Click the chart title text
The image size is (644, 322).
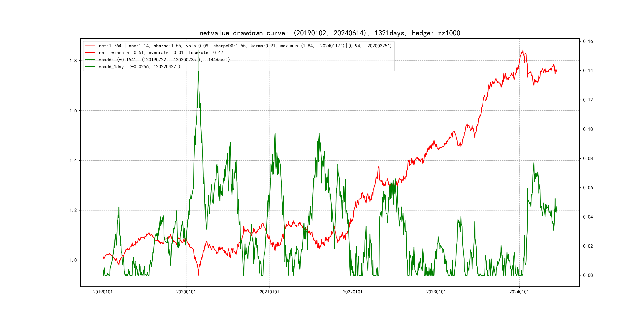tap(330, 33)
